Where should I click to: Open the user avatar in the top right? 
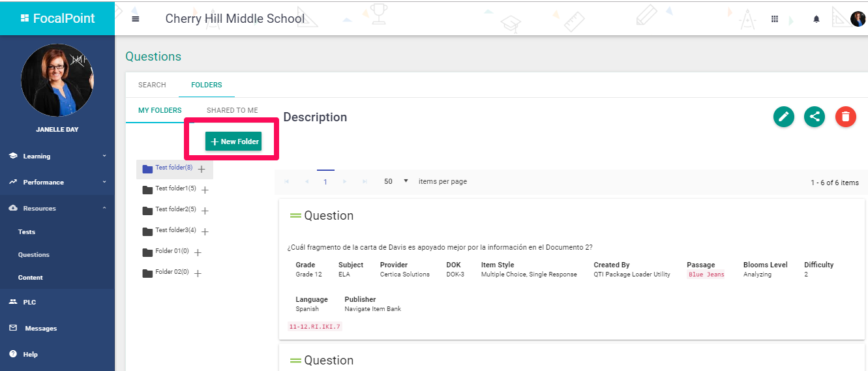pyautogui.click(x=858, y=19)
